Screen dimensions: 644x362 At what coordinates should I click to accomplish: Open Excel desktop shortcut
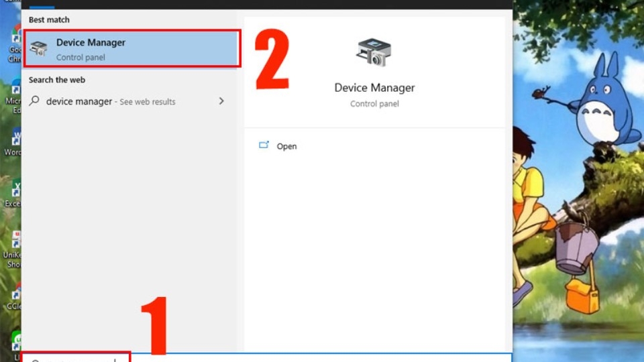click(13, 193)
